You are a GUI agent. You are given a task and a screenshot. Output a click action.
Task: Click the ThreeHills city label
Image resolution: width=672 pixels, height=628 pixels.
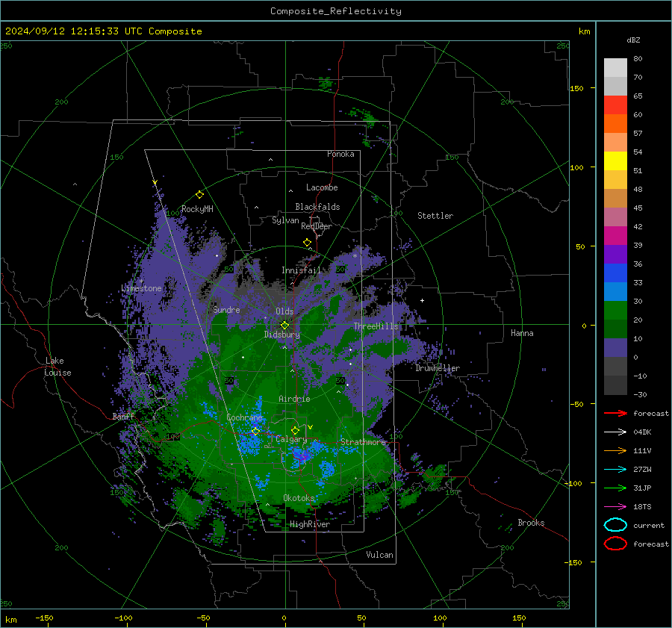[376, 326]
